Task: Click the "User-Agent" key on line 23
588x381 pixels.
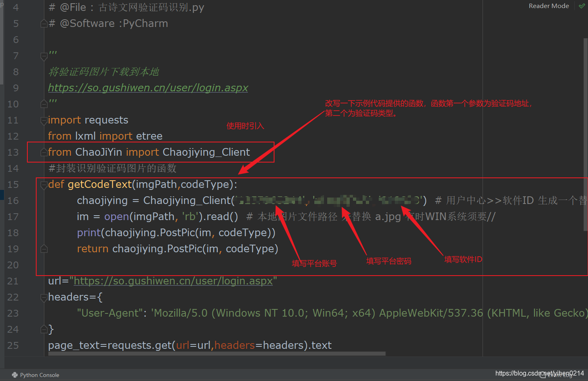Action: coord(110,313)
